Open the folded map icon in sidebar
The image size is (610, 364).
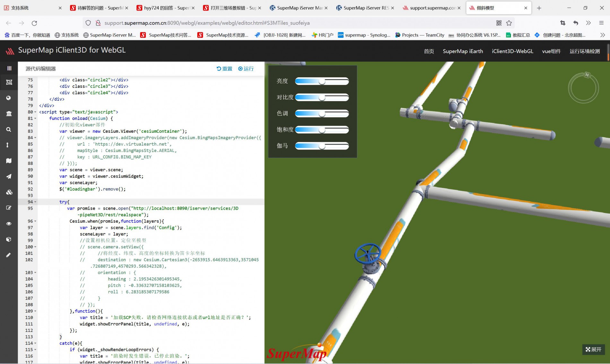click(9, 161)
